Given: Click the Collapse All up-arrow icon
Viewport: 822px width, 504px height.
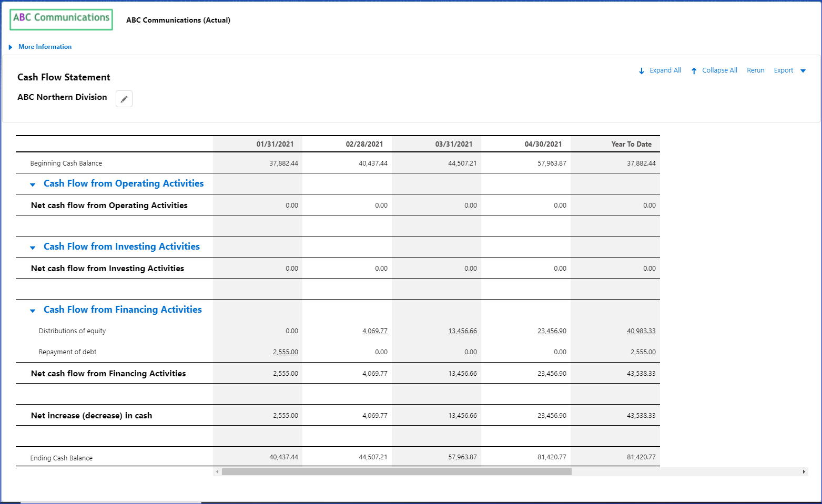Looking at the screenshot, I should 694,71.
